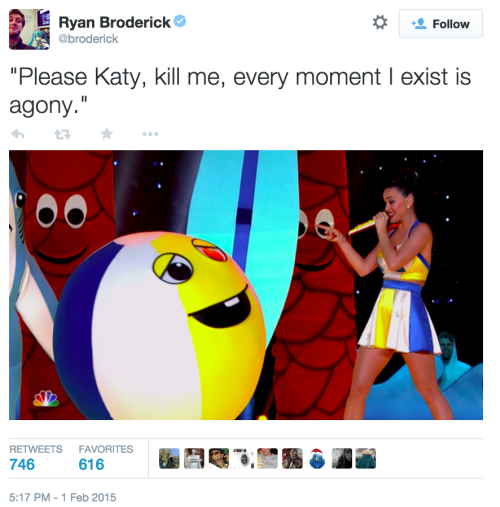The height and width of the screenshot is (507, 500).
Task: Click the third liker avatar with sunglasses
Action: coord(219,458)
